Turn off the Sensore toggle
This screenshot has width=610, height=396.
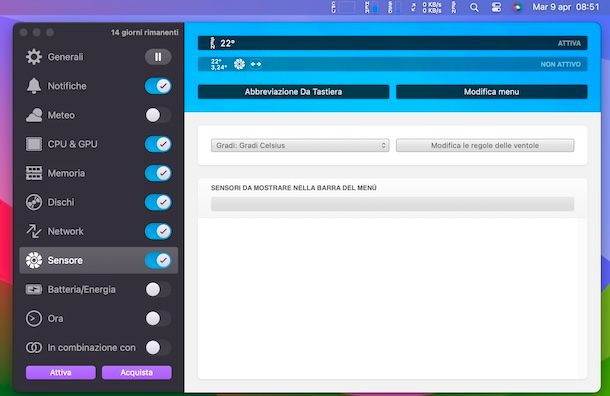tap(158, 260)
